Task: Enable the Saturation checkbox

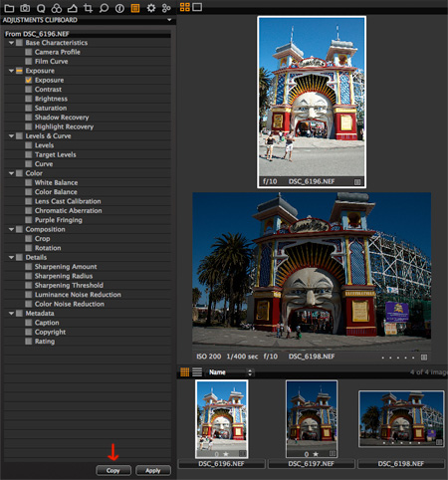Action: click(29, 108)
